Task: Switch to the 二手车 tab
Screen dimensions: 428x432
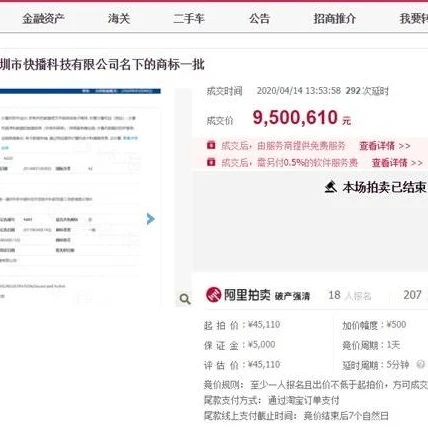Action: tap(189, 19)
